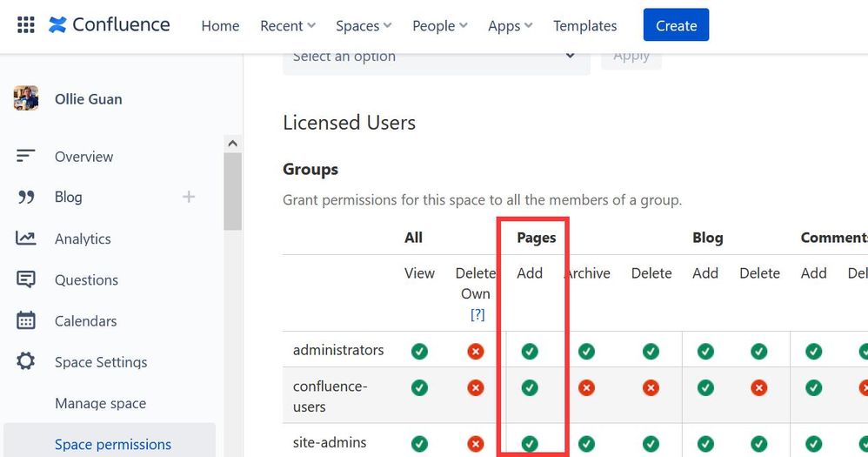
Task: Expand the Recent dropdown menu
Action: tap(288, 25)
